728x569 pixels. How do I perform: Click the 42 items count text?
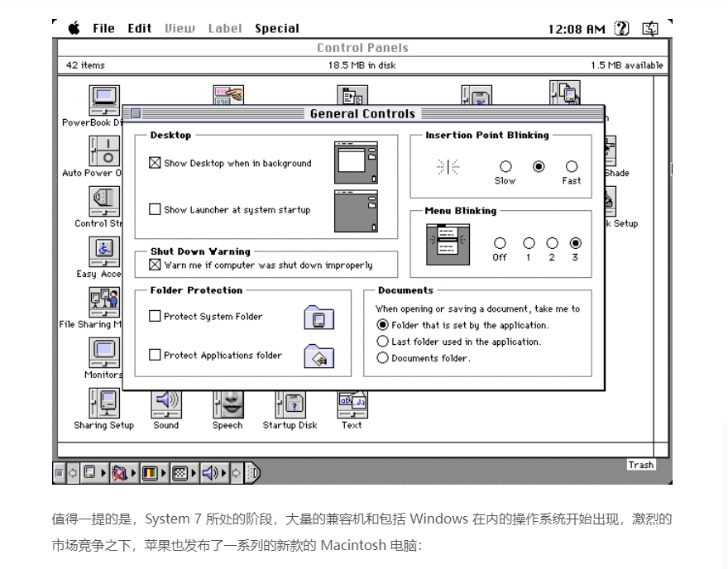coord(85,65)
